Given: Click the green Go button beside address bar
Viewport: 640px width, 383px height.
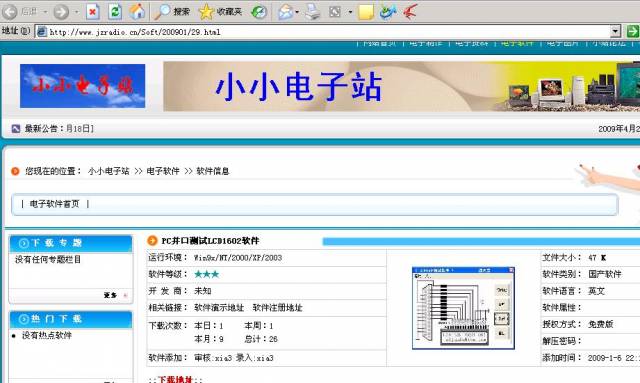Looking at the screenshot, I should pos(633,31).
